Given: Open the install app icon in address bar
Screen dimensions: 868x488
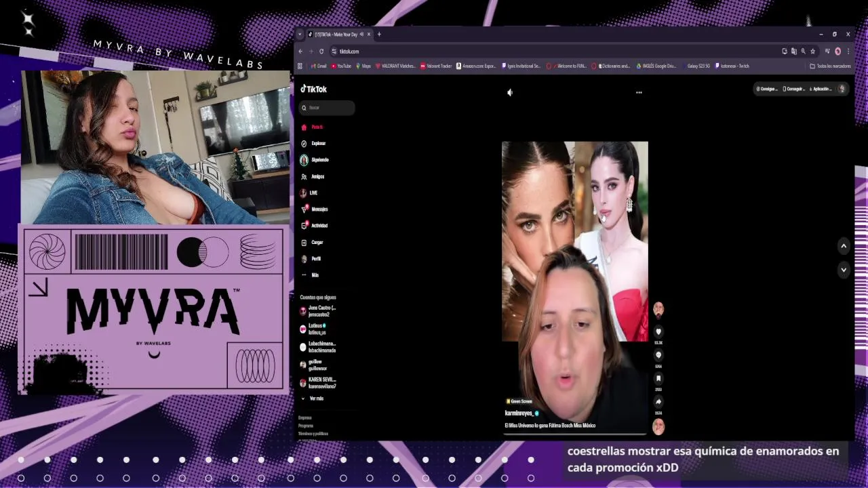Looking at the screenshot, I should tap(784, 52).
